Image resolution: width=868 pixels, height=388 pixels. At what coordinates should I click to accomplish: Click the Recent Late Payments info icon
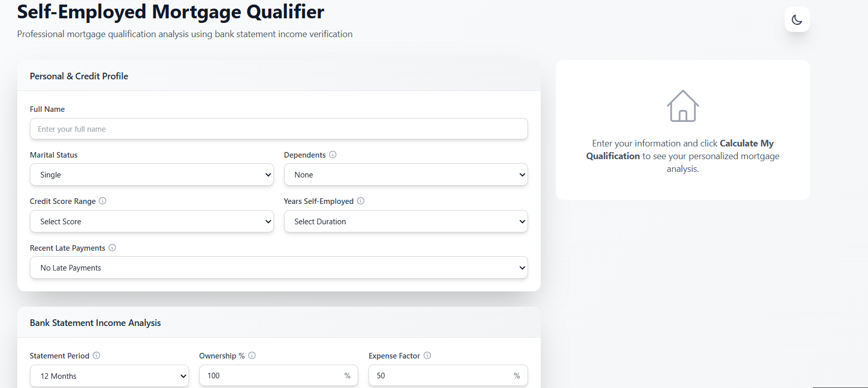tap(112, 248)
